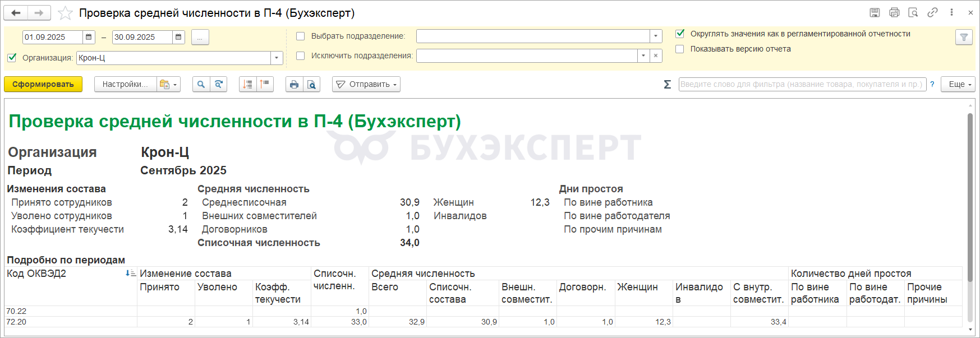Print the report with toolbar printer icon

pos(294,84)
